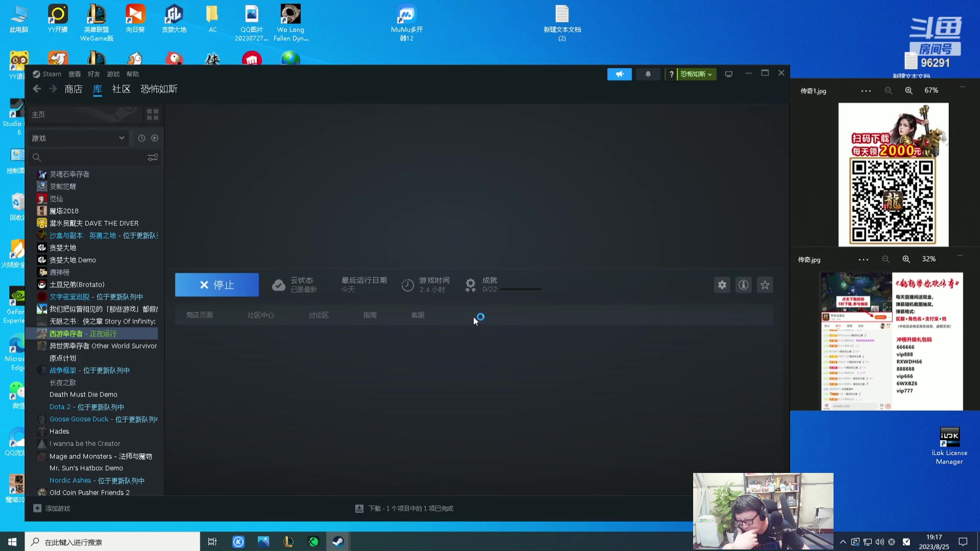This screenshot has width=980, height=551.
Task: Show hidden system tray icons chevron
Action: 843,542
